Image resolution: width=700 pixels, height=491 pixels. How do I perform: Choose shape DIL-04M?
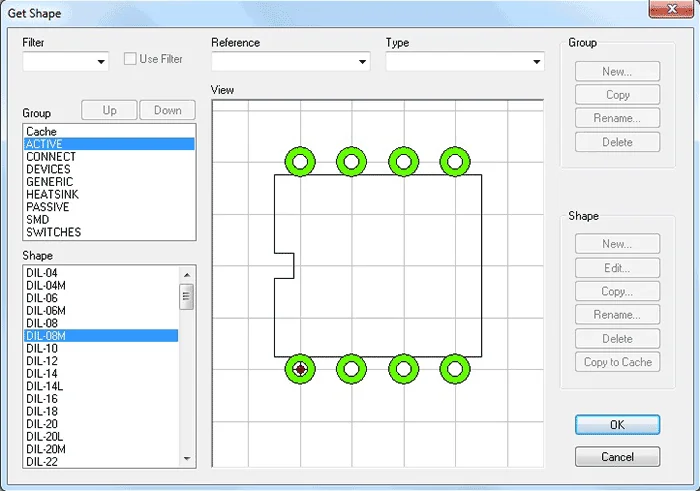[x=101, y=285]
